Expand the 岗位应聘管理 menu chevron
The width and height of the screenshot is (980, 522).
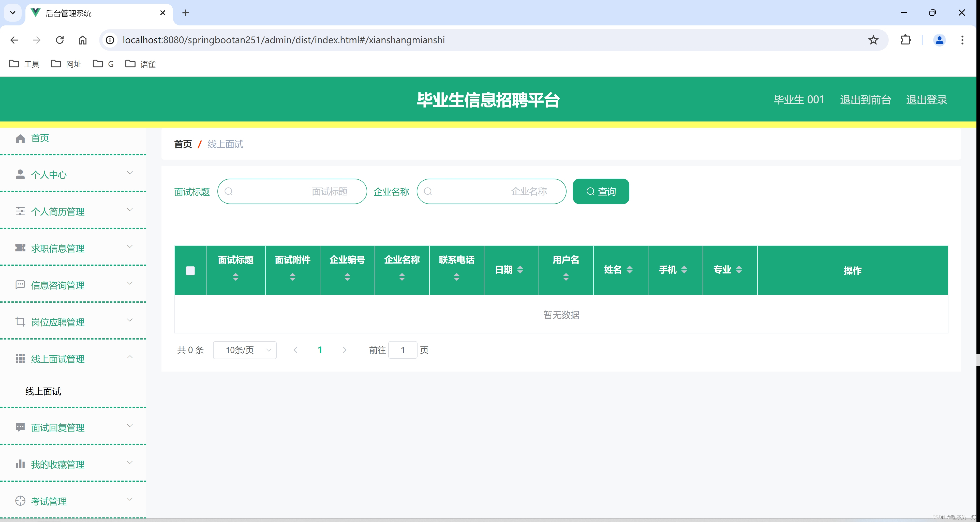pyautogui.click(x=130, y=320)
